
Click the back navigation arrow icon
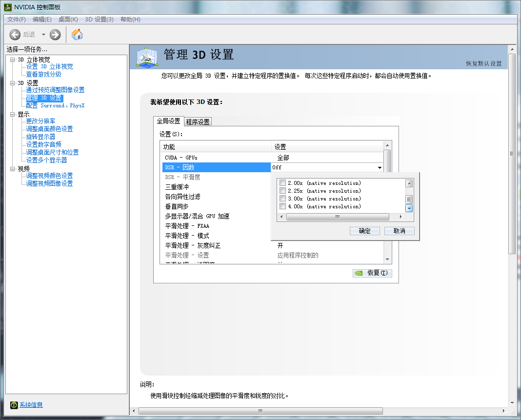coord(15,35)
